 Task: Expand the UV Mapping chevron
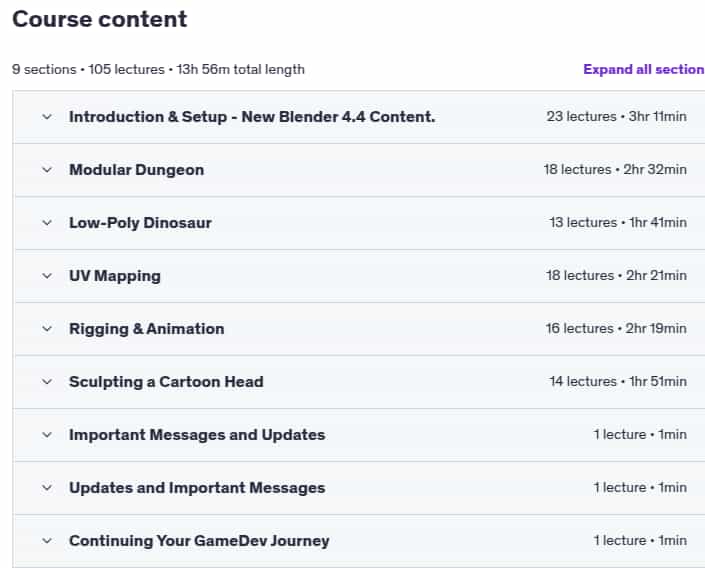click(x=47, y=276)
